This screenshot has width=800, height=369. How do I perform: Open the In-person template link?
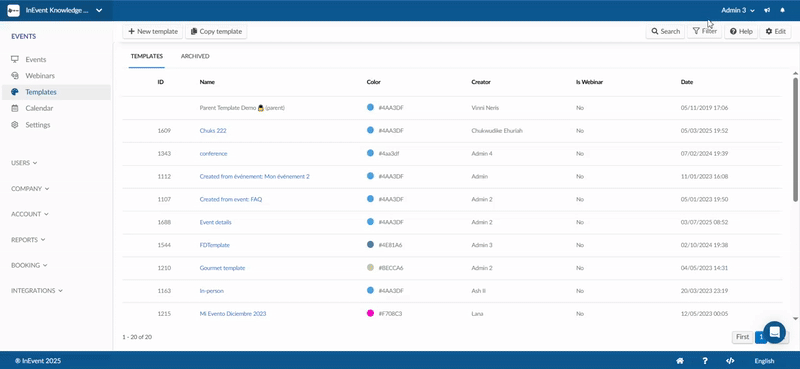pos(211,291)
